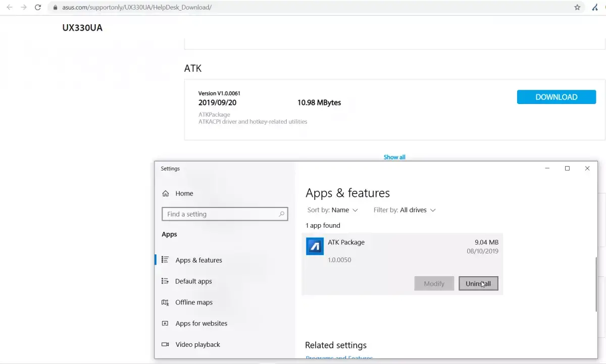Image resolution: width=606 pixels, height=364 pixels.
Task: Download the ATK package driver
Action: click(x=557, y=97)
